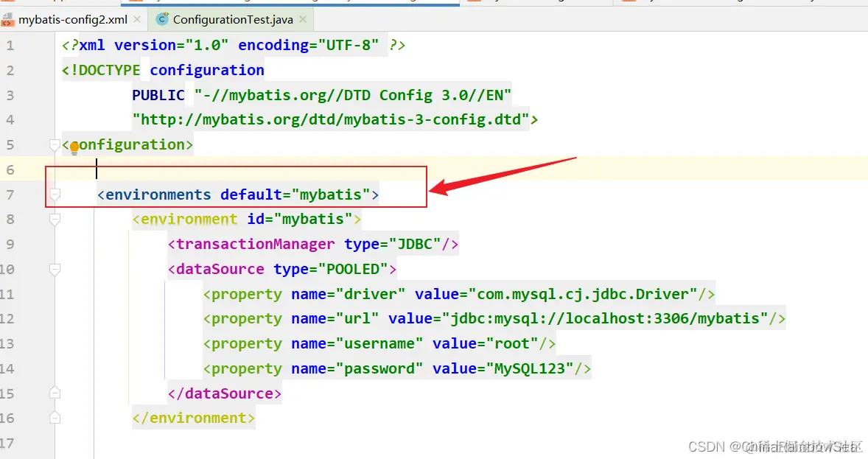Screen dimensions: 868x459
Task: Switch to the ConfigurationTest.java tab
Action: coord(233,20)
